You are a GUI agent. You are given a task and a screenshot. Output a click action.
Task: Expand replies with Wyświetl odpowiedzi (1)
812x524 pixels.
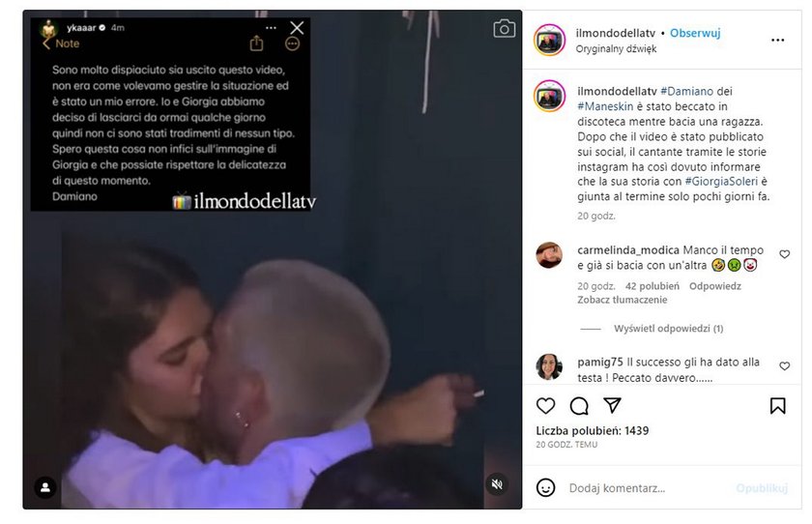point(669,329)
